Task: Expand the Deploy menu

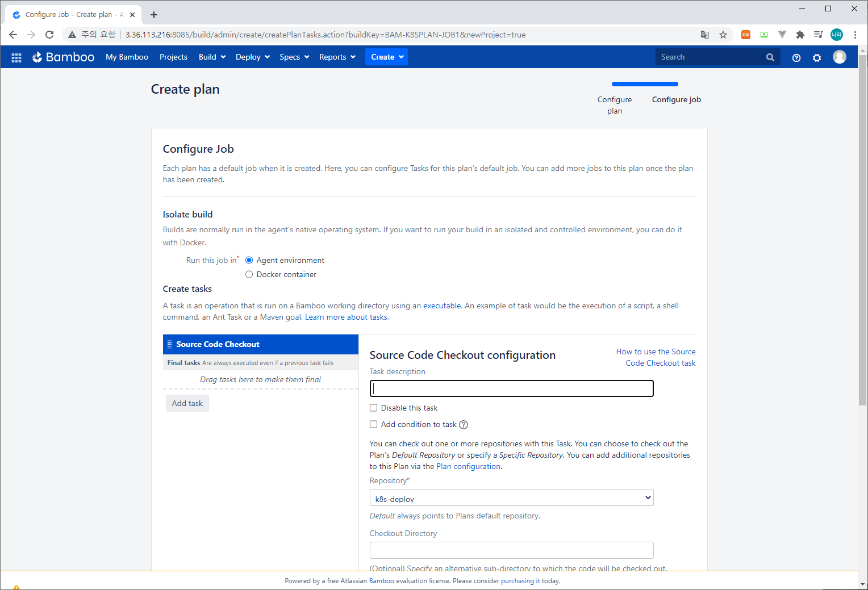Action: pyautogui.click(x=253, y=57)
